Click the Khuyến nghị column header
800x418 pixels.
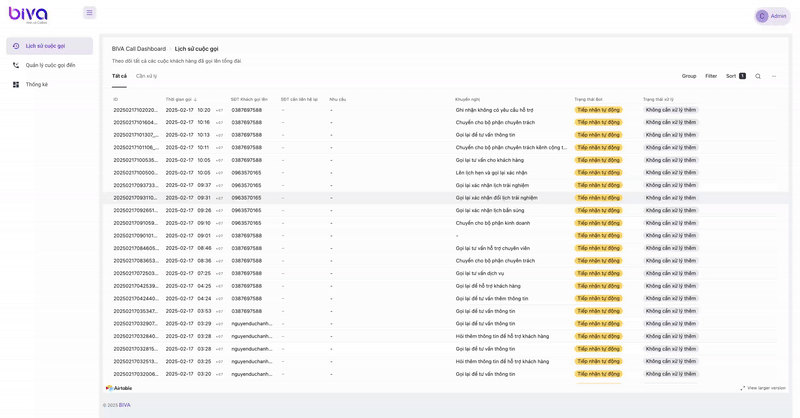coord(467,100)
